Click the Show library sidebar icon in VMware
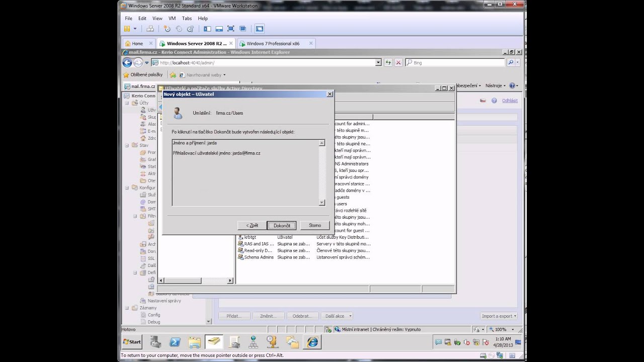644x362 pixels. coord(207,29)
